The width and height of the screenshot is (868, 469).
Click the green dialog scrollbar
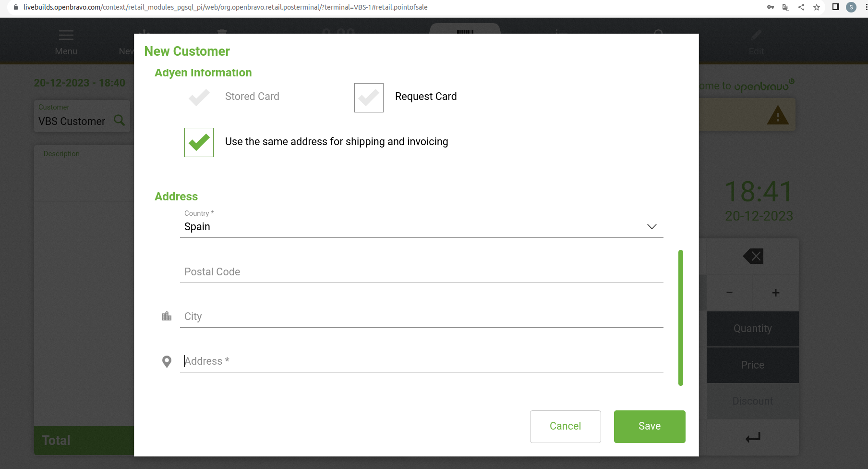(x=680, y=317)
